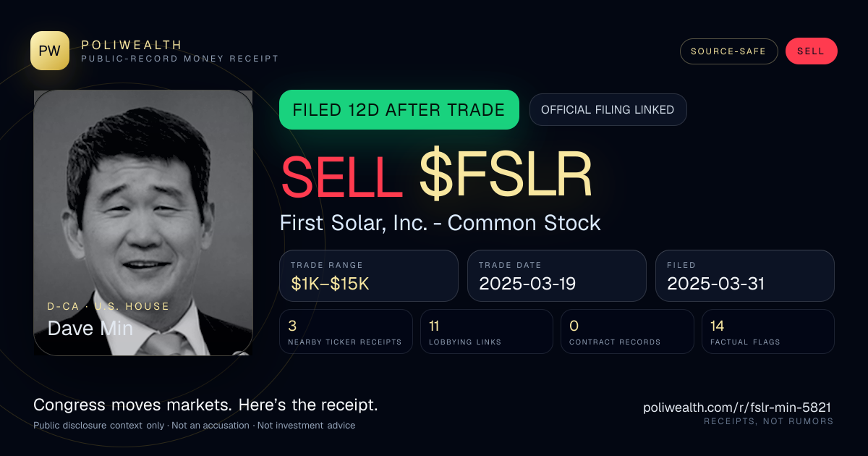Screen dimensions: 868x456
Task: Open the Trade Range $1K–$15K card
Action: tap(369, 276)
